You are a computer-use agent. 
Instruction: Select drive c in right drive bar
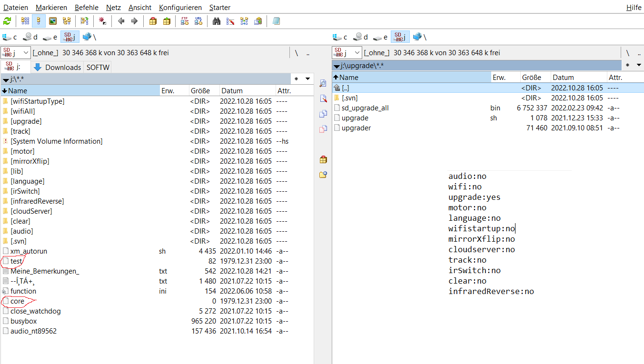(340, 37)
